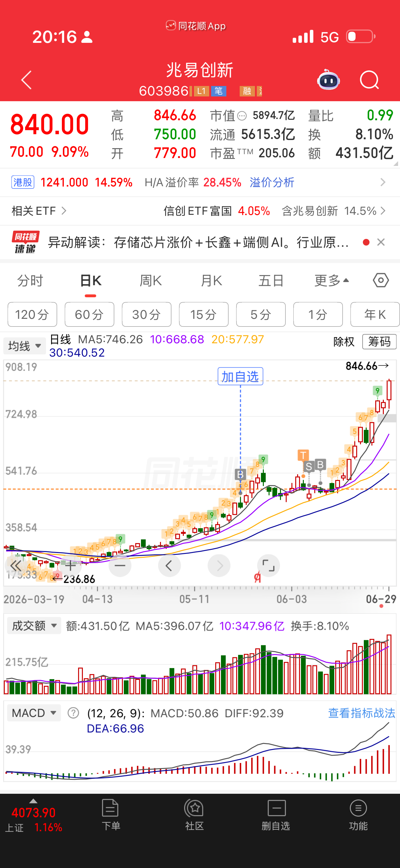
Task: Switch to 日K tab
Action: coord(90,280)
